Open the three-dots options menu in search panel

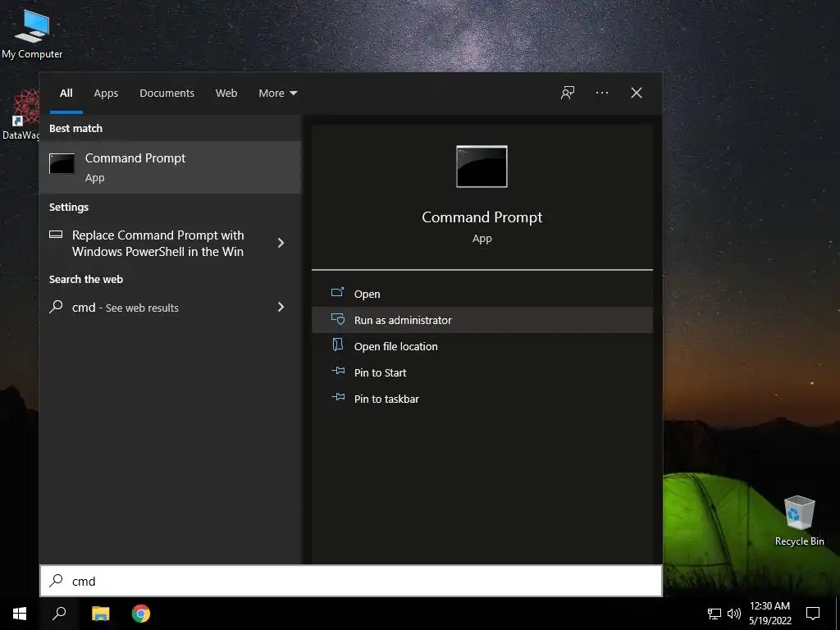click(601, 94)
